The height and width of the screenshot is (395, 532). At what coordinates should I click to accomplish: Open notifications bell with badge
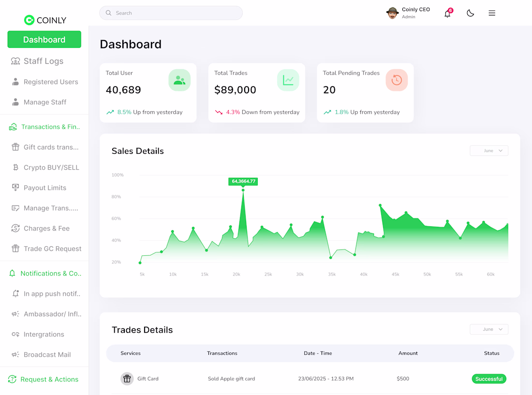[x=448, y=13]
